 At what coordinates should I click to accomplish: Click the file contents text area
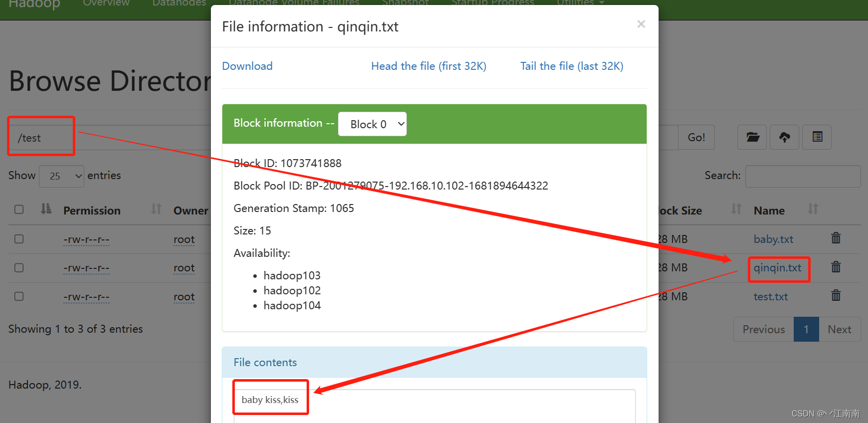[x=435, y=406]
